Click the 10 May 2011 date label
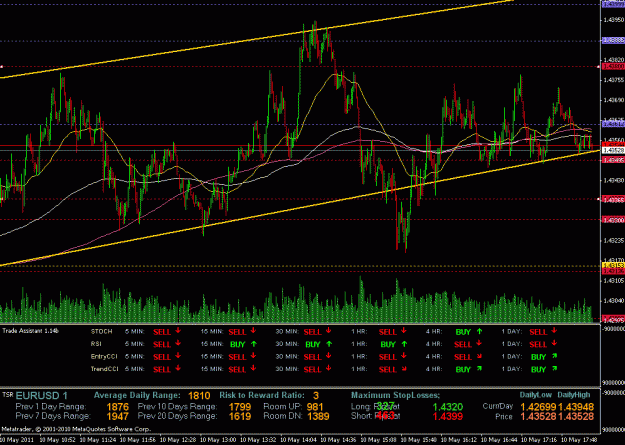 (x=17, y=439)
